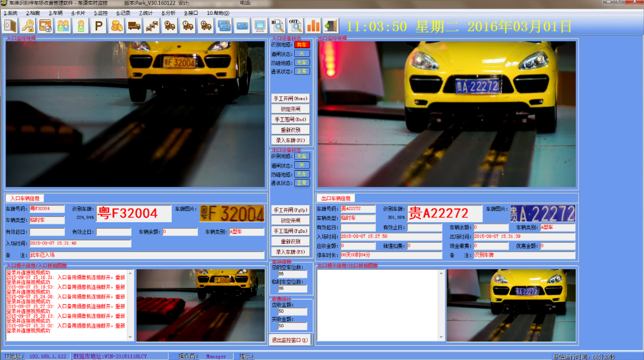Viewport: 644px width, 360px height.
Task: Click exit-side '重新识别' button
Action: pyautogui.click(x=290, y=241)
